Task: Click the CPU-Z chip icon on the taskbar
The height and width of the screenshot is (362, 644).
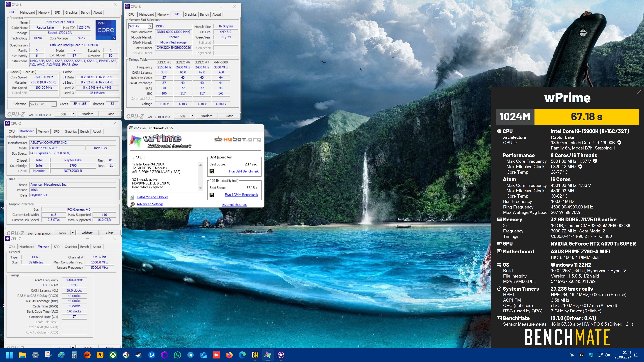Action: click(x=281, y=355)
